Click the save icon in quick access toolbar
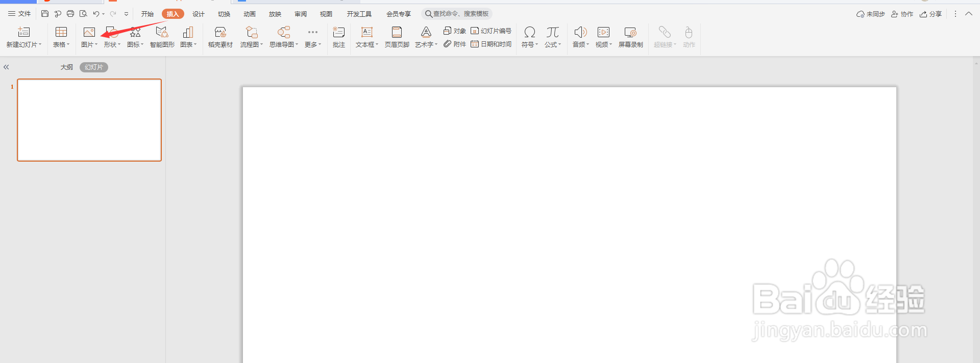 [45, 14]
